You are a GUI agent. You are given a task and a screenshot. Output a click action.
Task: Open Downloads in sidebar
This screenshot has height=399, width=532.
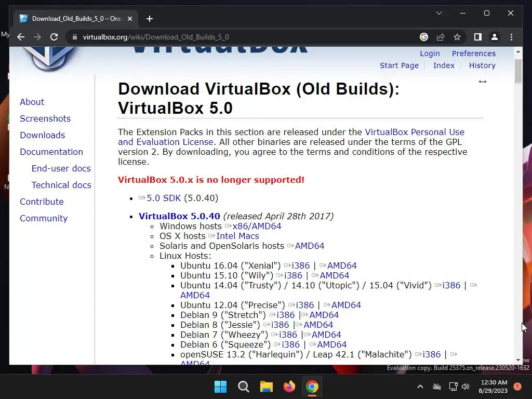tap(43, 135)
